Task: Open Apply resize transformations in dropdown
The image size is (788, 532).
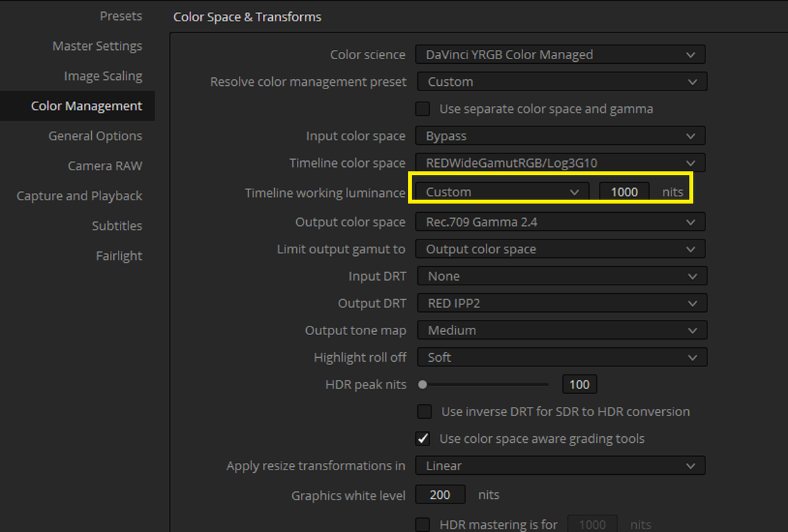Action: pyautogui.click(x=560, y=465)
